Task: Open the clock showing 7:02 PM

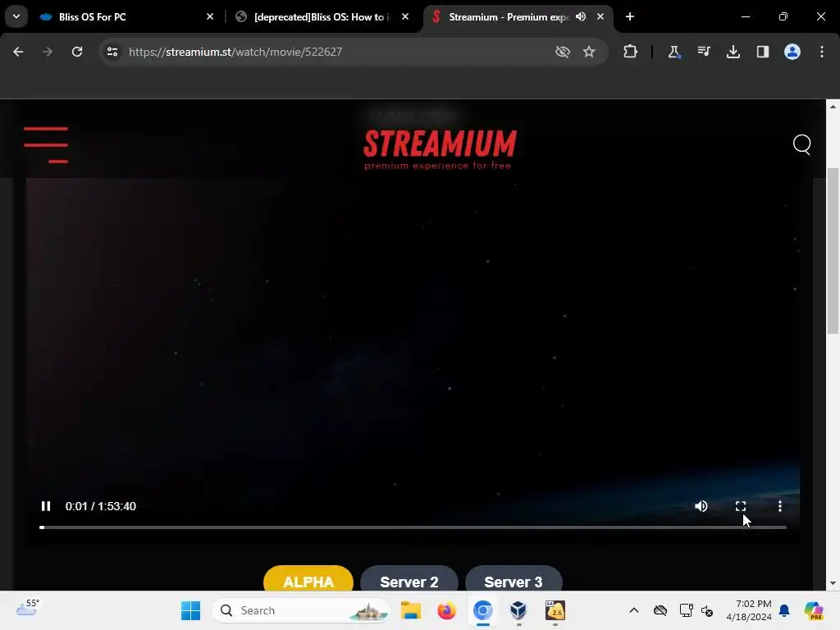Action: click(749, 610)
